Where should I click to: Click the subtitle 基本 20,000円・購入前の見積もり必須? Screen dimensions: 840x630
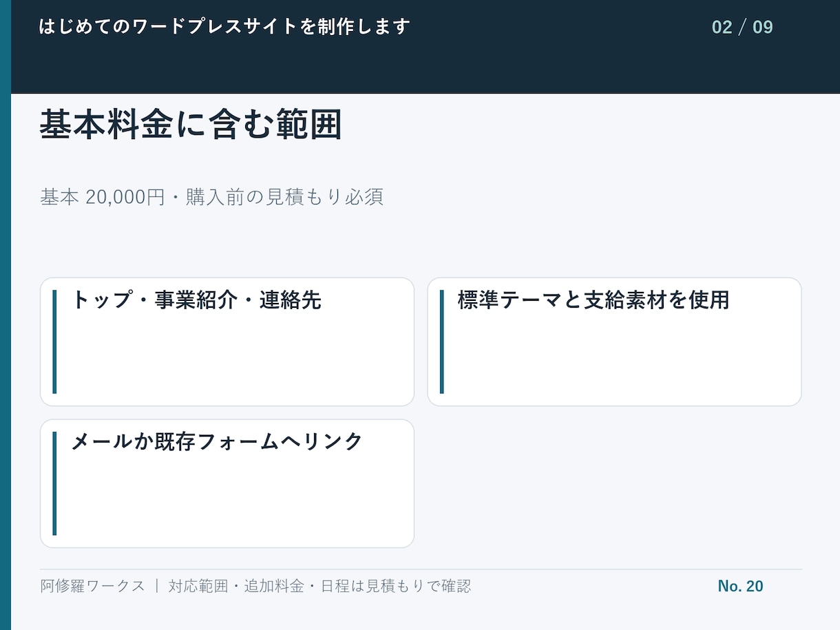211,197
